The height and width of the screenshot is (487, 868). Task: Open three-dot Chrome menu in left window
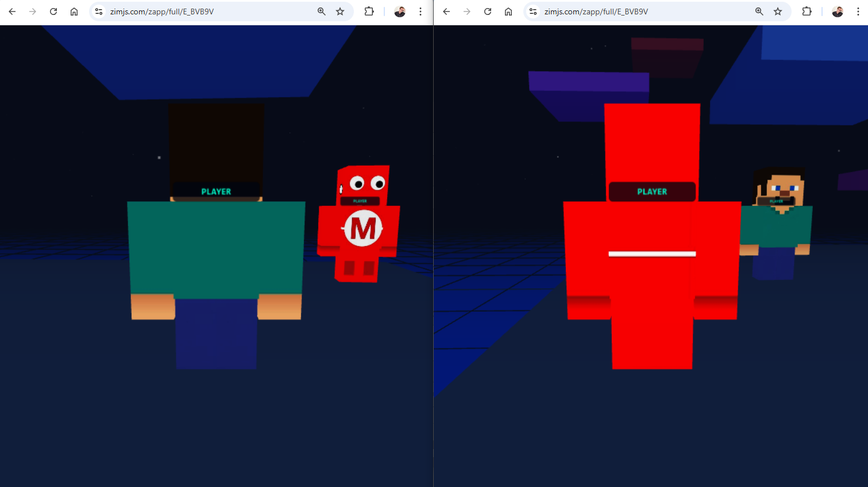click(421, 11)
